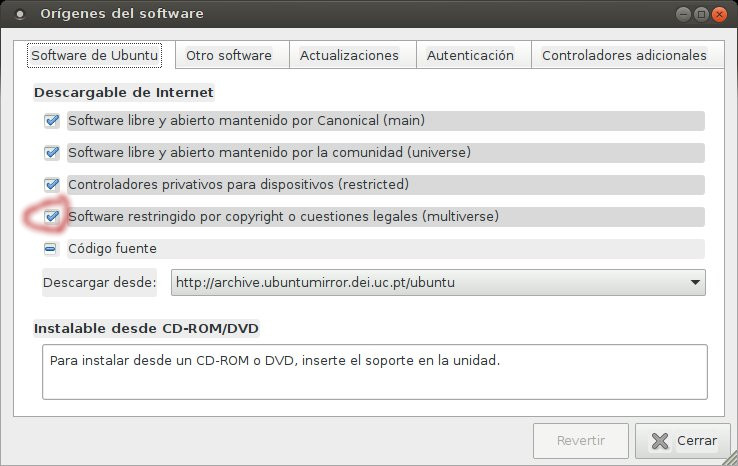Select the CD-ROM/DVD installation list box
This screenshot has width=738, height=466.
coord(375,372)
